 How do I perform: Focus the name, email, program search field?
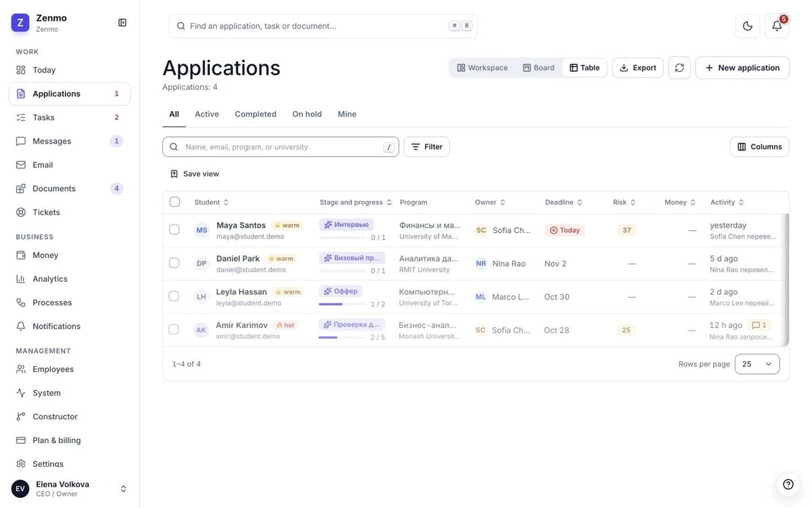coord(281,147)
